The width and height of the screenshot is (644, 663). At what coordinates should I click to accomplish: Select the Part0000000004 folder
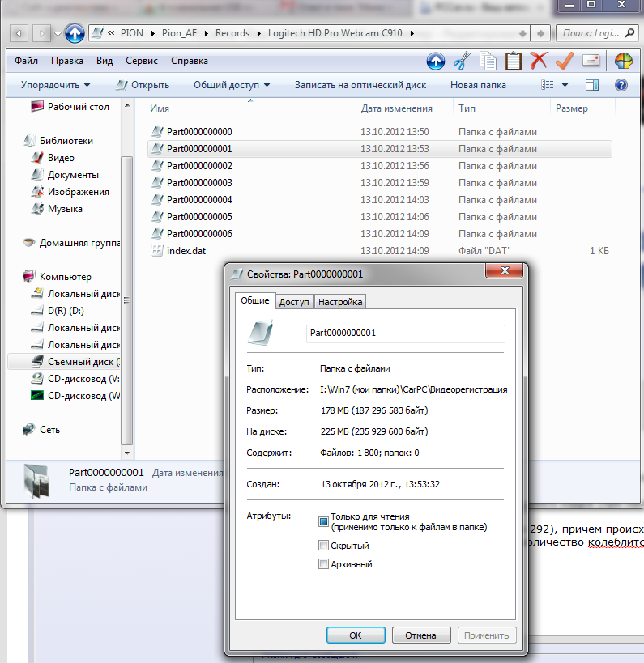pos(199,200)
